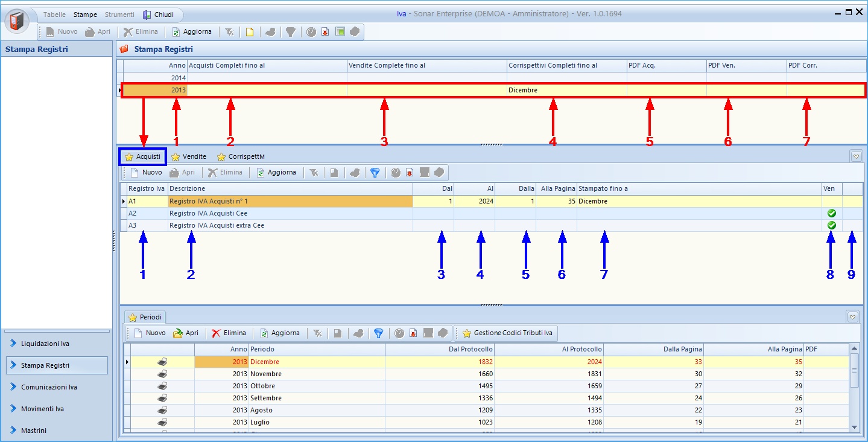Click the filter funnel in Periodi toolbar
This screenshot has height=442, width=868.
tap(378, 333)
